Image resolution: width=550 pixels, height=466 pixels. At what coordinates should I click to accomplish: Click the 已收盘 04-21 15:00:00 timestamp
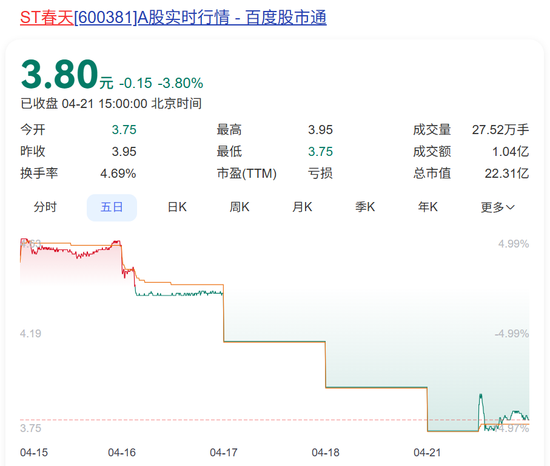[111, 104]
